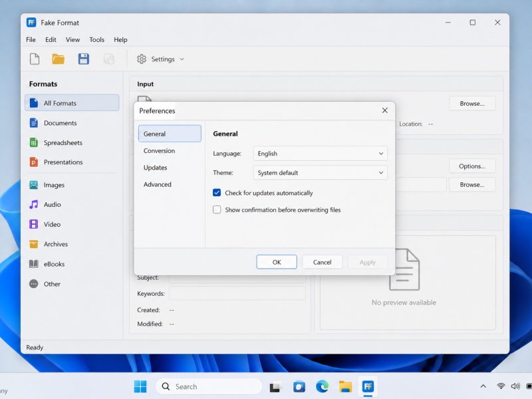Open the Windows Start menu
The image size is (532, 399).
[140, 386]
